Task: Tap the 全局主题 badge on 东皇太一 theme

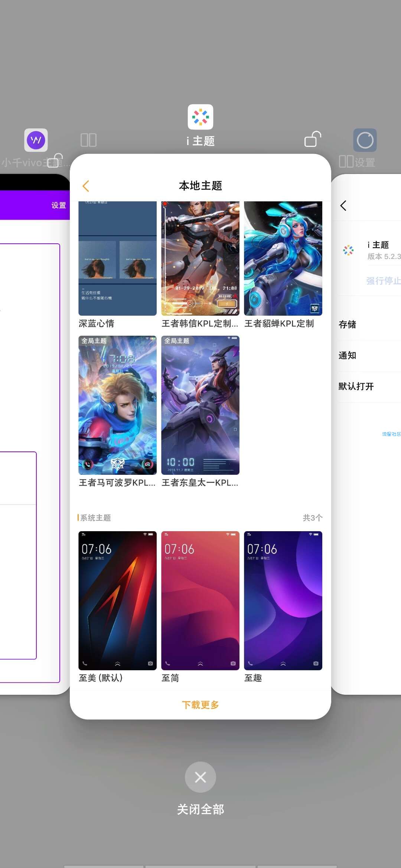Action: (177, 341)
